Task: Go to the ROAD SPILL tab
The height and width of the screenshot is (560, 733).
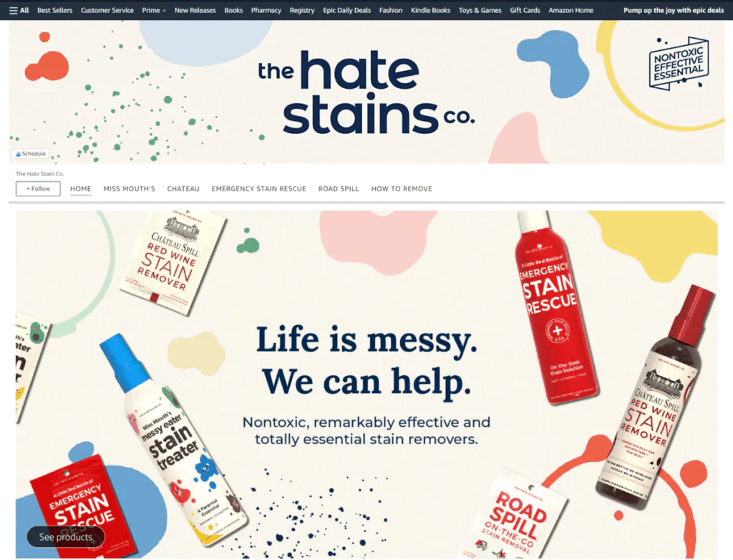Action: coord(339,188)
